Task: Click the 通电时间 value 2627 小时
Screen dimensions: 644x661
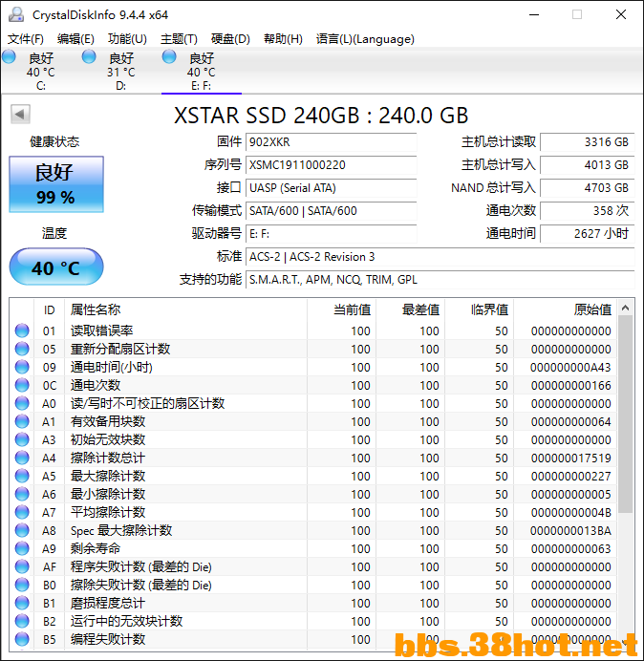Action: (x=587, y=233)
